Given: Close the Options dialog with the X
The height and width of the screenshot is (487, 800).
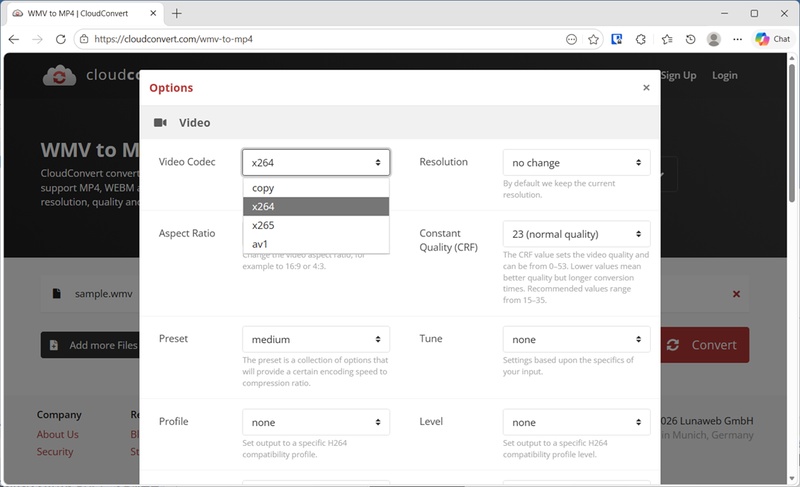Looking at the screenshot, I should [646, 88].
